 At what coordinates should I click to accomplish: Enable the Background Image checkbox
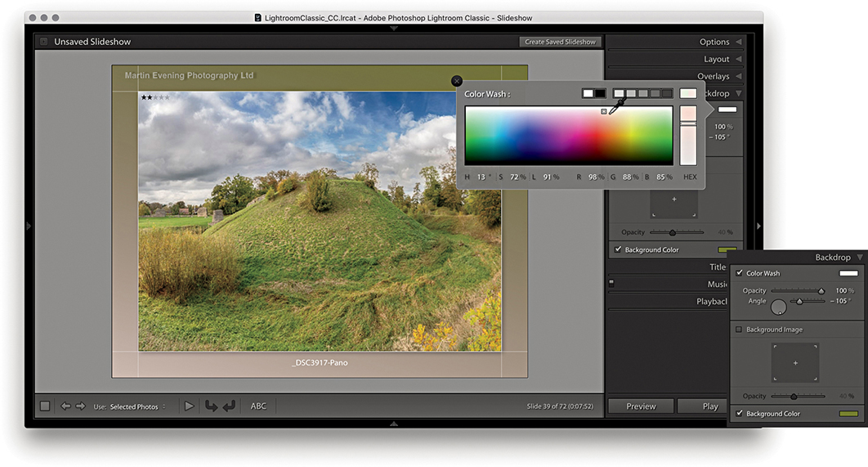(740, 330)
